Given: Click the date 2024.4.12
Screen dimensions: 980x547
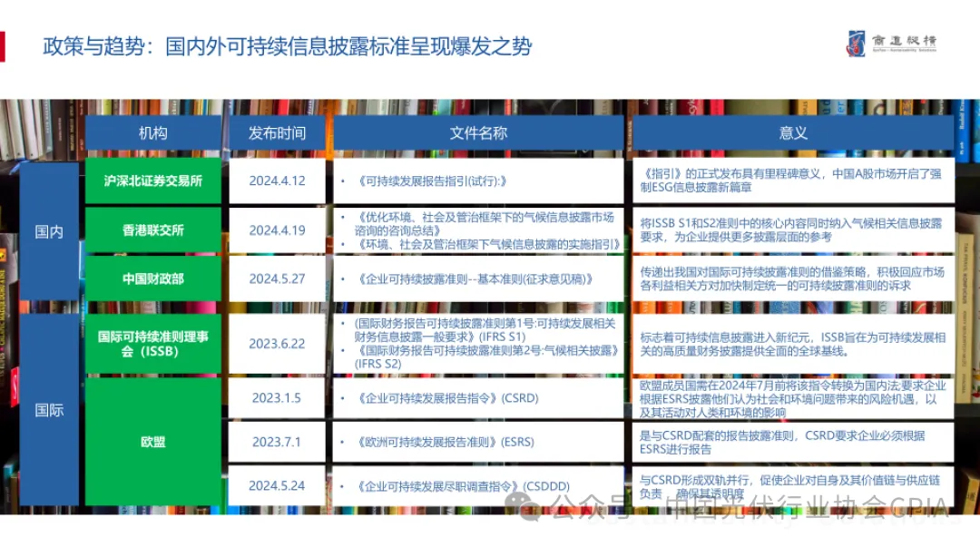Looking at the screenshot, I should 277,181.
